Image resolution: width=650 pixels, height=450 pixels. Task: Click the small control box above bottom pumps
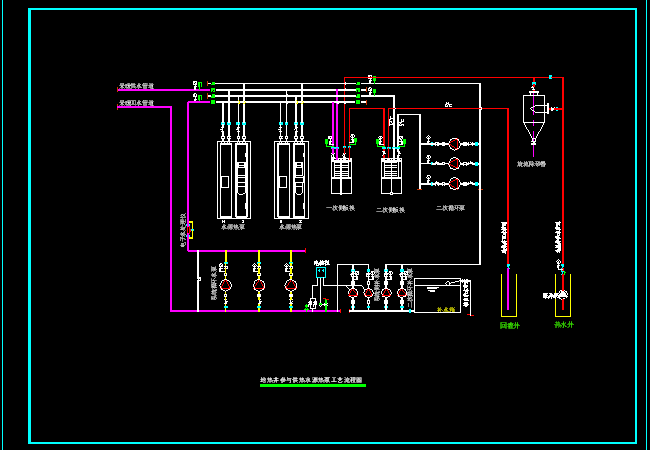(321, 271)
